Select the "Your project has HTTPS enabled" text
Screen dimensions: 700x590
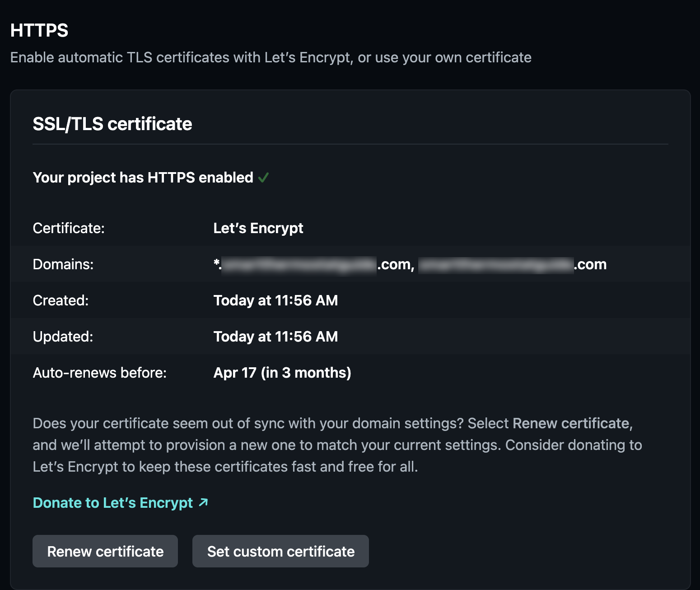point(143,178)
